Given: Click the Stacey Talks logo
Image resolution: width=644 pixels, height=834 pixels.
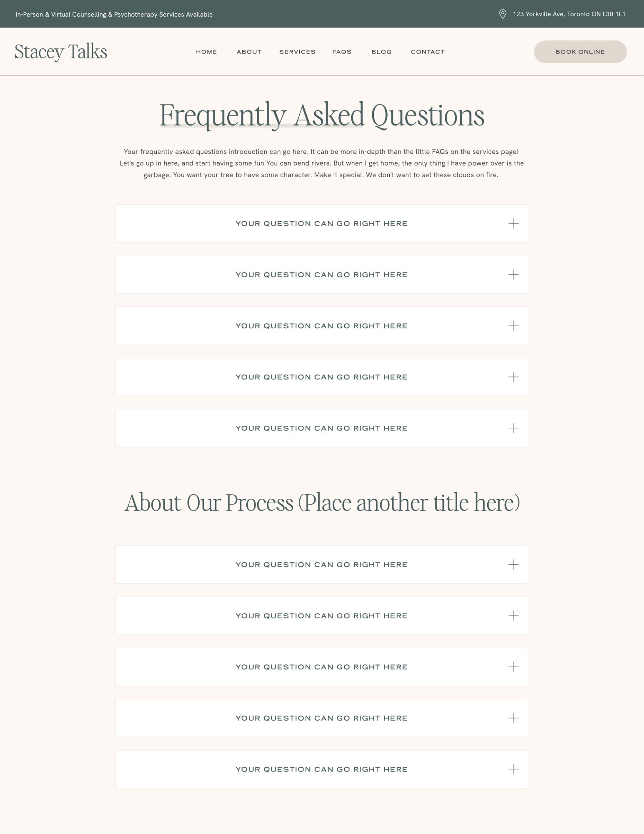Looking at the screenshot, I should pyautogui.click(x=61, y=52).
